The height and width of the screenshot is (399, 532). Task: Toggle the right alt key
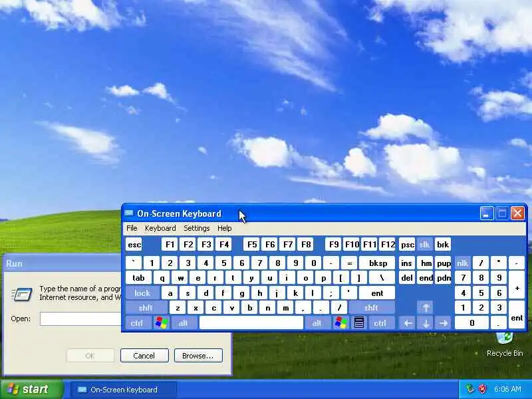pos(318,323)
